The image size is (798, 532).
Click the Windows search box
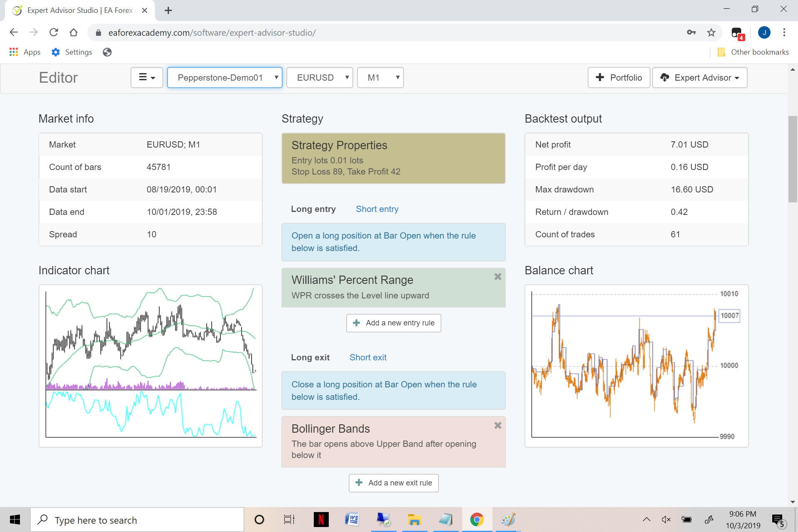[x=137, y=520]
